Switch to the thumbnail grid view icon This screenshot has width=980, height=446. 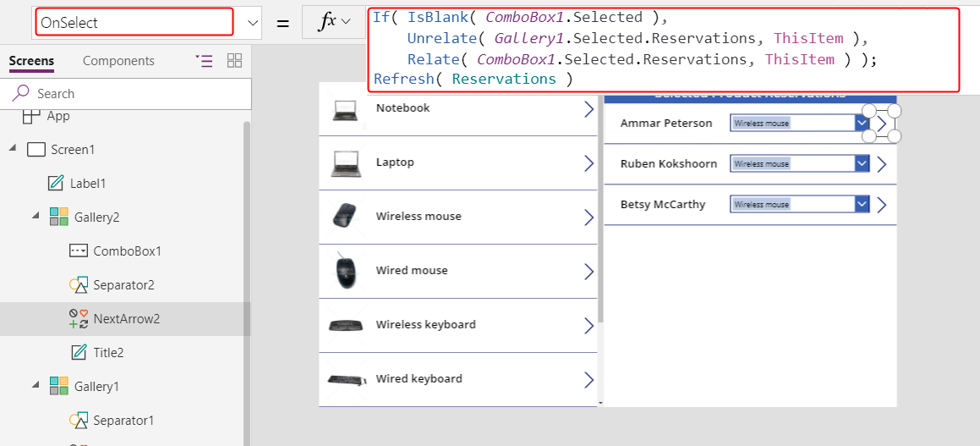(234, 60)
